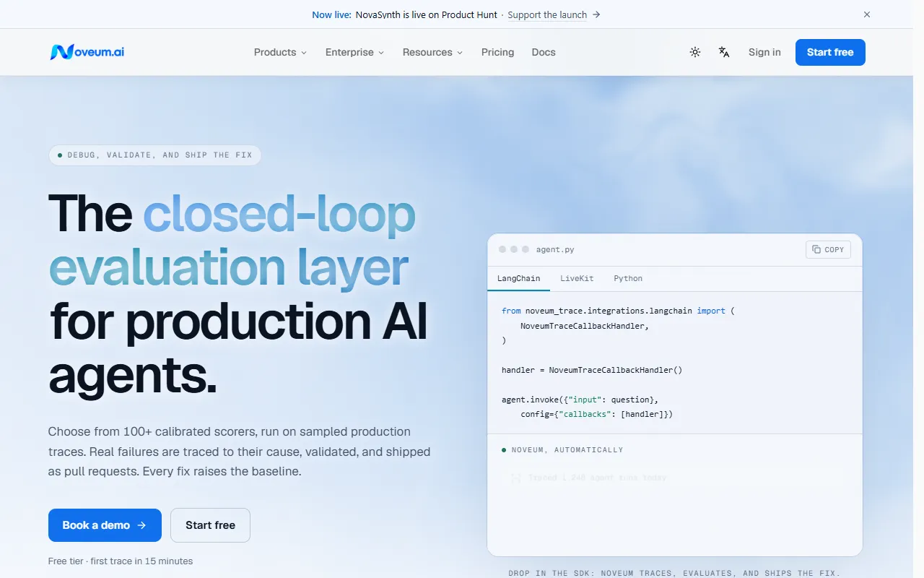Expand the Products dropdown menu

[x=280, y=52]
